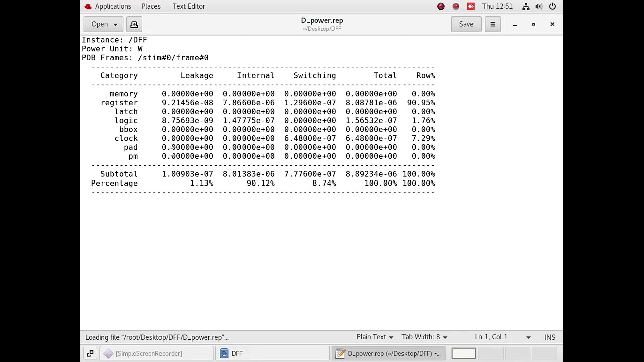Click the DFF taskbar item's icon
This screenshot has height=362, width=644.
point(224,353)
